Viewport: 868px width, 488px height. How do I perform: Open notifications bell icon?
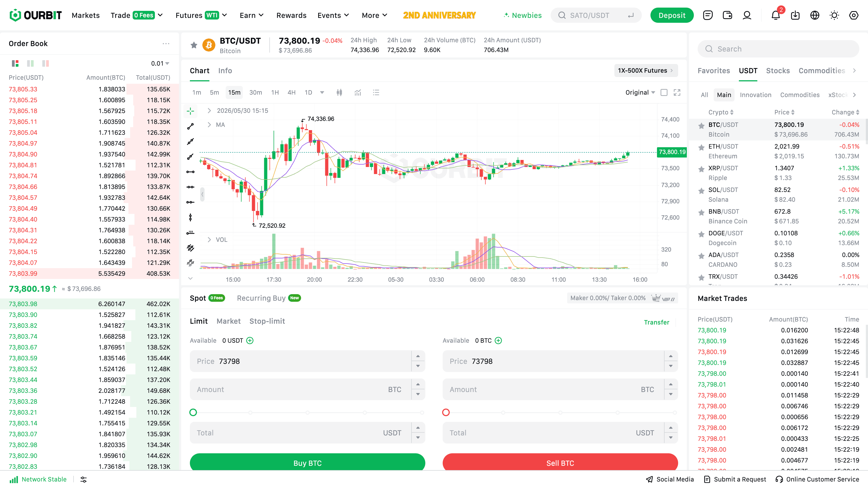coord(776,15)
